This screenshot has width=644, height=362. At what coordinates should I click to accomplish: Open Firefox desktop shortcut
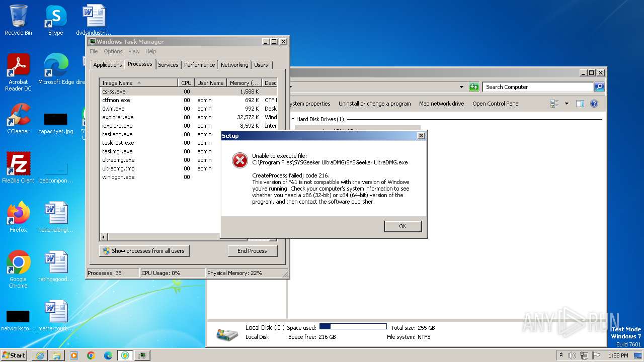(x=18, y=217)
